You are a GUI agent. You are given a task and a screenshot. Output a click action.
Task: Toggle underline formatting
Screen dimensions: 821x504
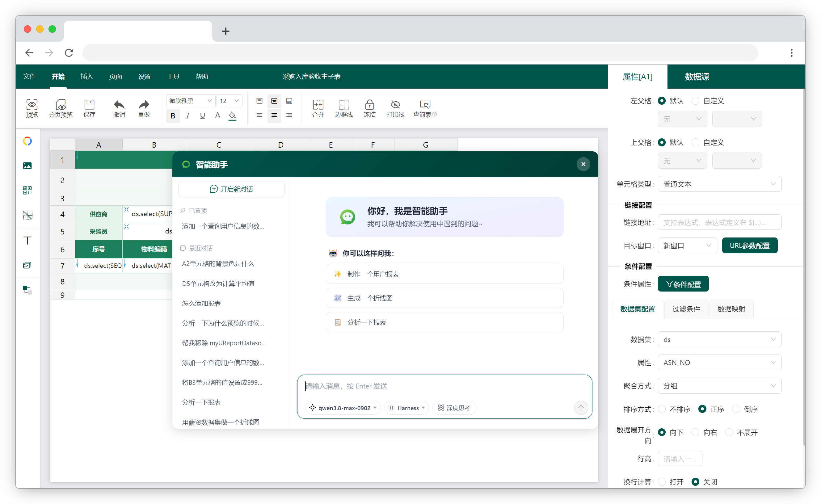[202, 116]
